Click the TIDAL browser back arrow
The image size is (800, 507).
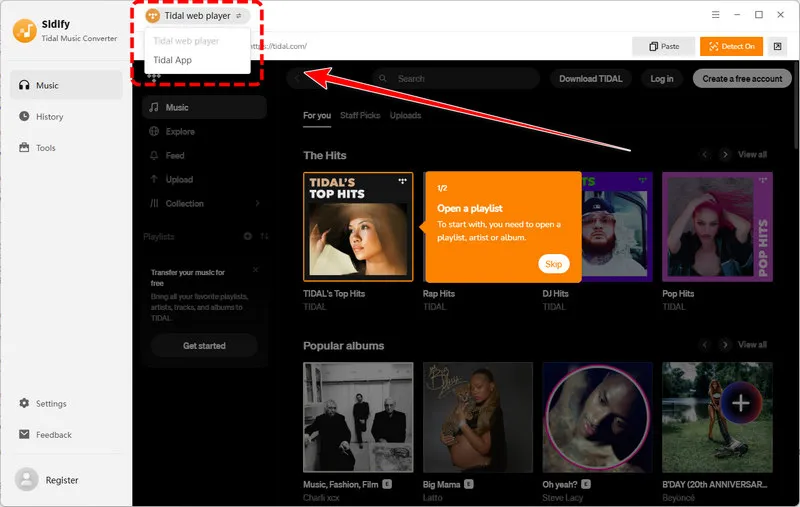click(x=297, y=79)
